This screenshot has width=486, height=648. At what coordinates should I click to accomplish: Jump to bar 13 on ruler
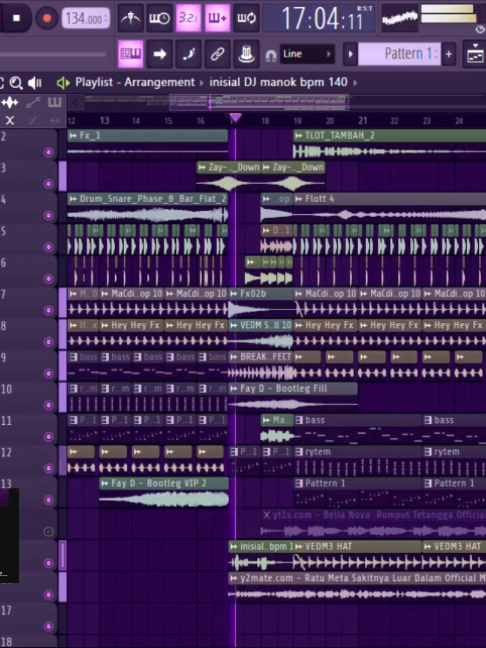pos(105,120)
